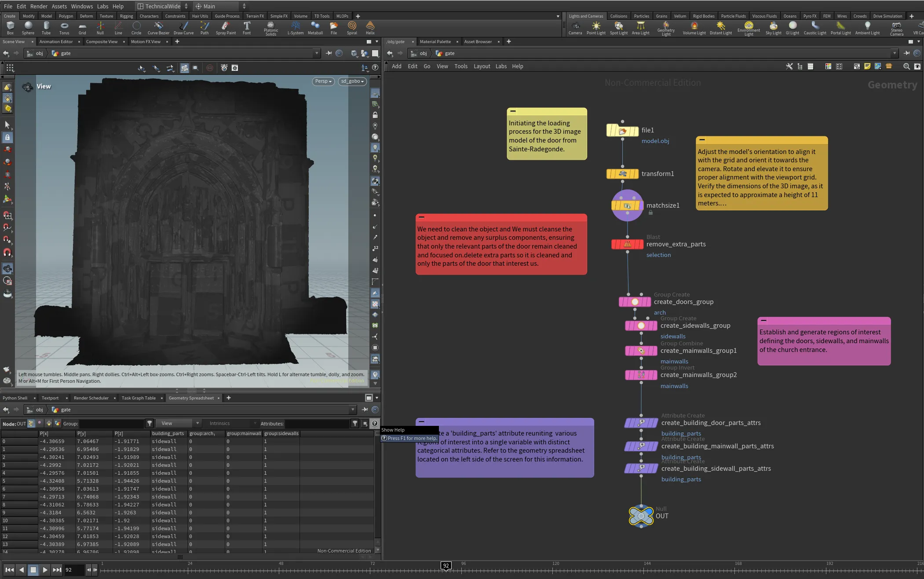Viewport: 924px width, 579px height.
Task: Select the Sphere shelf tool
Action: click(x=28, y=28)
